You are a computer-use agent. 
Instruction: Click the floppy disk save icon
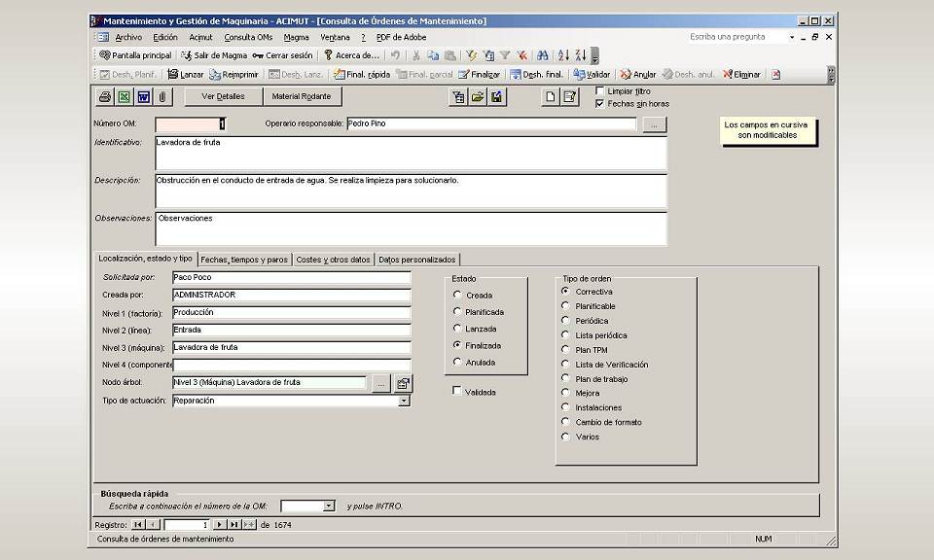pyautogui.click(x=497, y=96)
